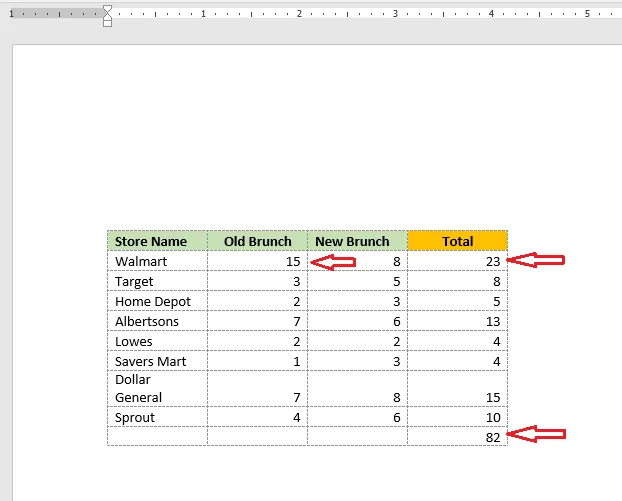Click Home Depot's Total value 5

pos(497,301)
